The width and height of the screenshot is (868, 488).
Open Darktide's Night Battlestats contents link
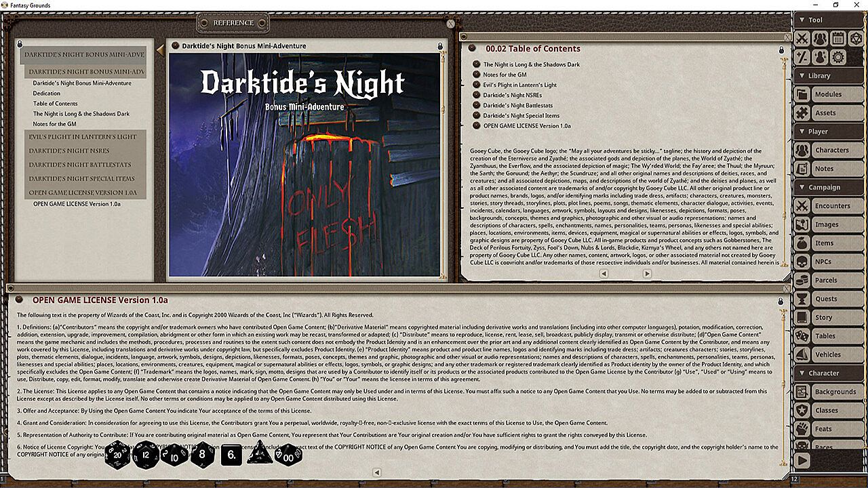[518, 106]
